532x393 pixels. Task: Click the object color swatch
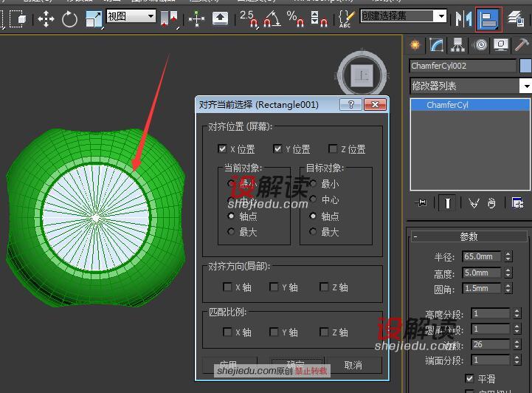[x=525, y=66]
